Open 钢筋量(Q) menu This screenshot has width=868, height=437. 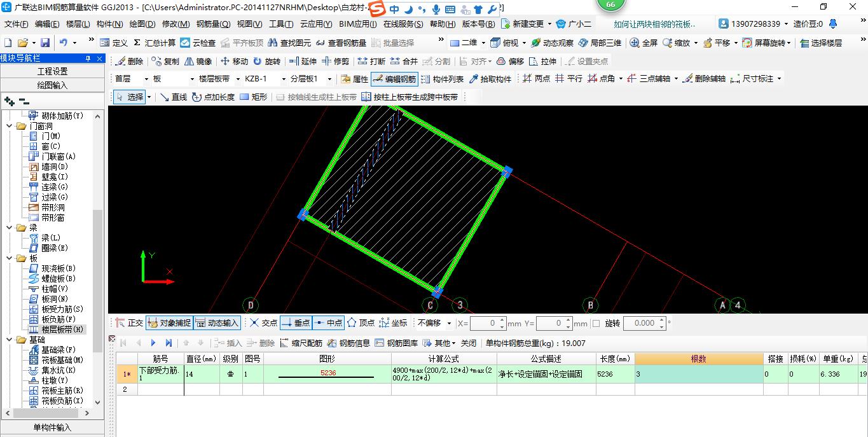tap(213, 24)
